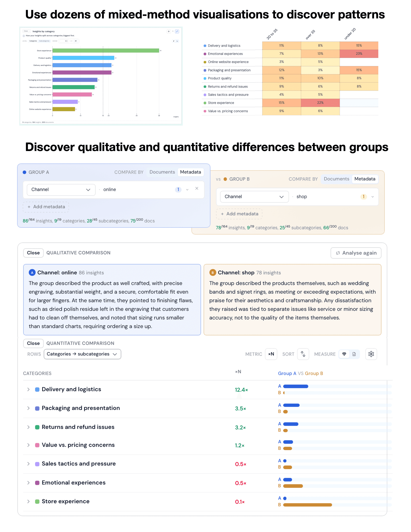Click the Group B orange dot indicator
411x532 pixels.
(225, 179)
